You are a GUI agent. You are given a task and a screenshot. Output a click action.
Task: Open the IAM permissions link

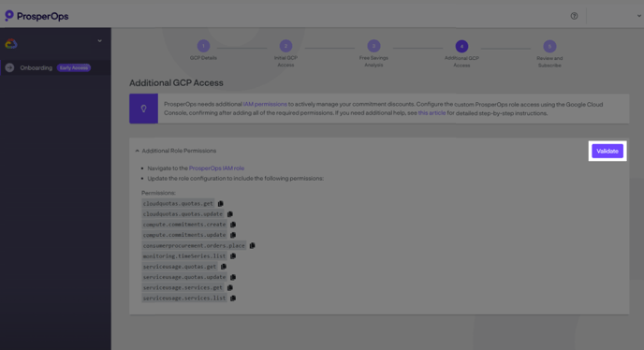[x=265, y=104]
